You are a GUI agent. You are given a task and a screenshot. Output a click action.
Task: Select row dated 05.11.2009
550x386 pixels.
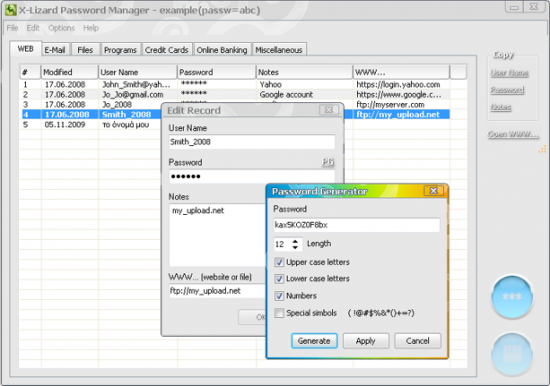click(235, 125)
